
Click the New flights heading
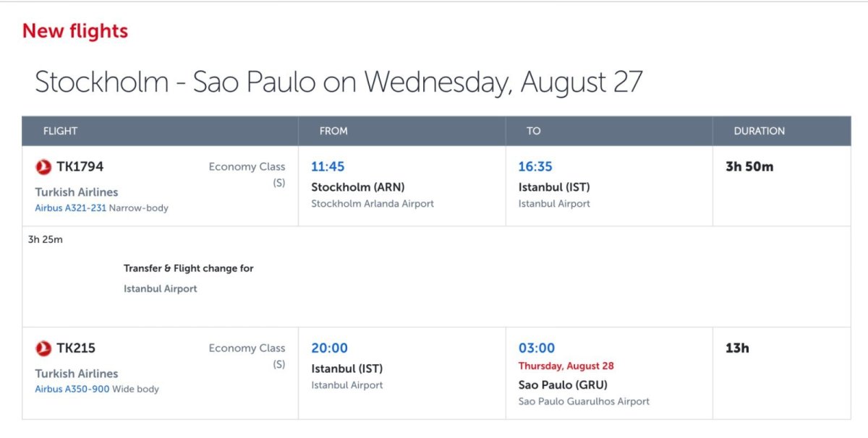[75, 31]
